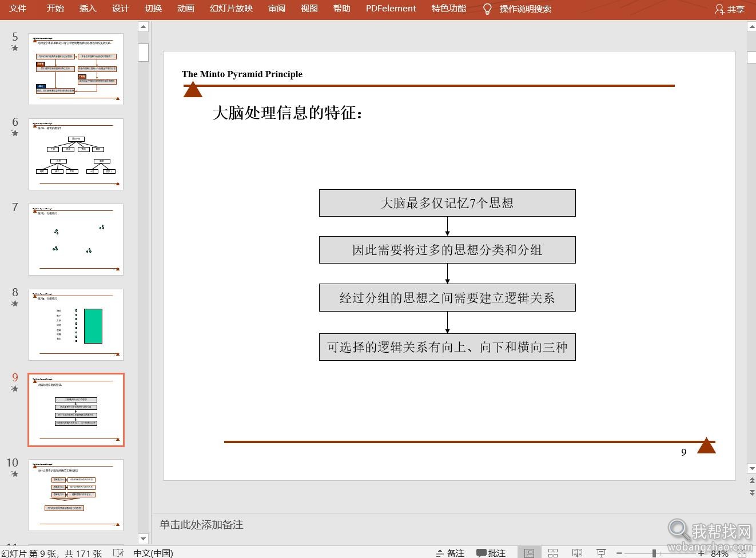Click the slide count 第 9 张，共 171 张
Screen dimensions: 756x558
point(51,553)
